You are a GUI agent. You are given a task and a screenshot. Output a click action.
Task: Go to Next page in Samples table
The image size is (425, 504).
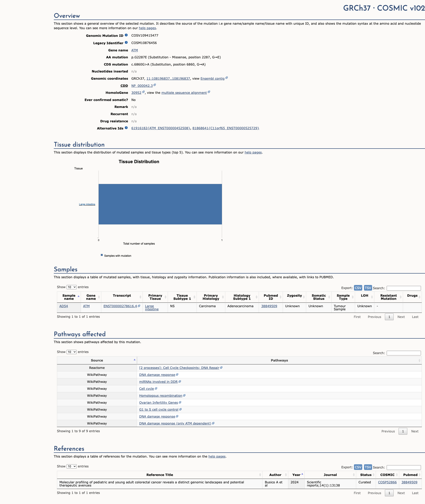[401, 317]
